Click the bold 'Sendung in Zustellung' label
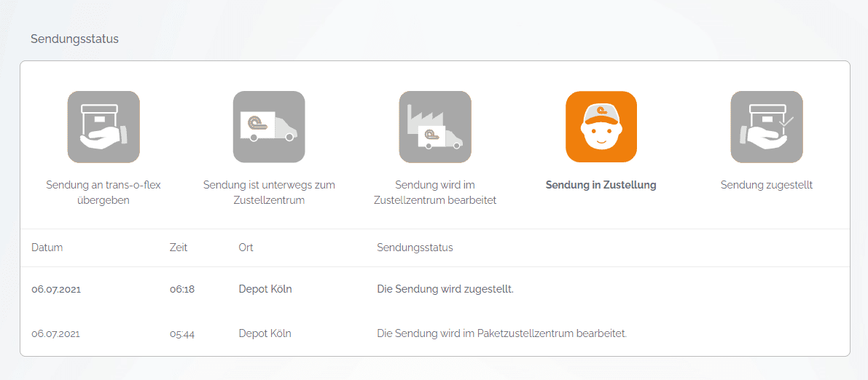This screenshot has height=380, width=868. 601,185
